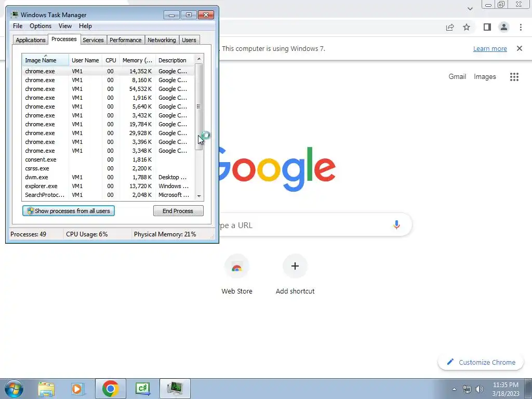Viewport: 532px width, 399px height.
Task: Select chrome.exe using 19,784 K
Action: point(108,124)
